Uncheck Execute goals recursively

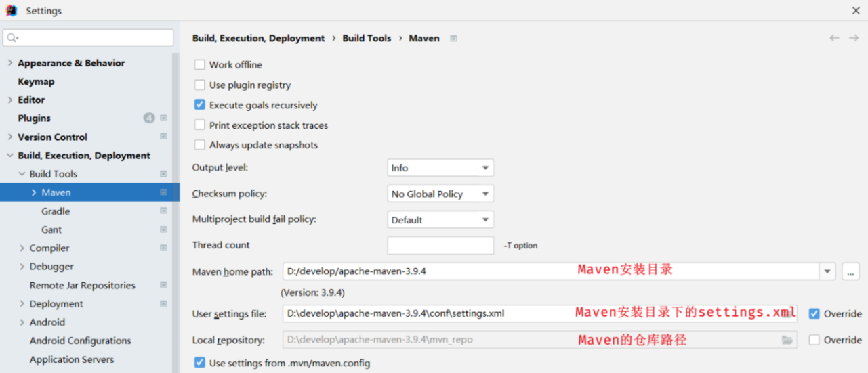click(x=200, y=105)
